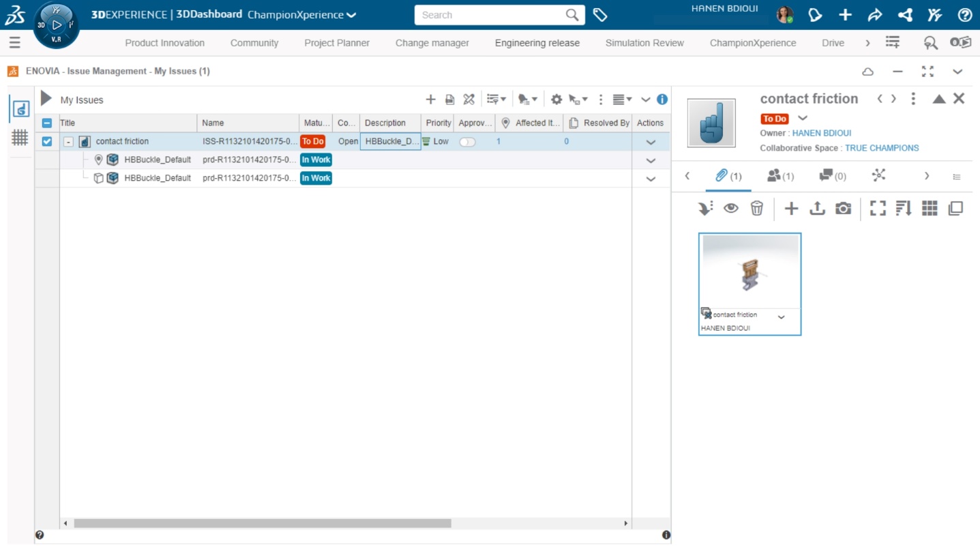Click the sort icon in the attachments toolbar
The image size is (980, 551).
point(904,208)
